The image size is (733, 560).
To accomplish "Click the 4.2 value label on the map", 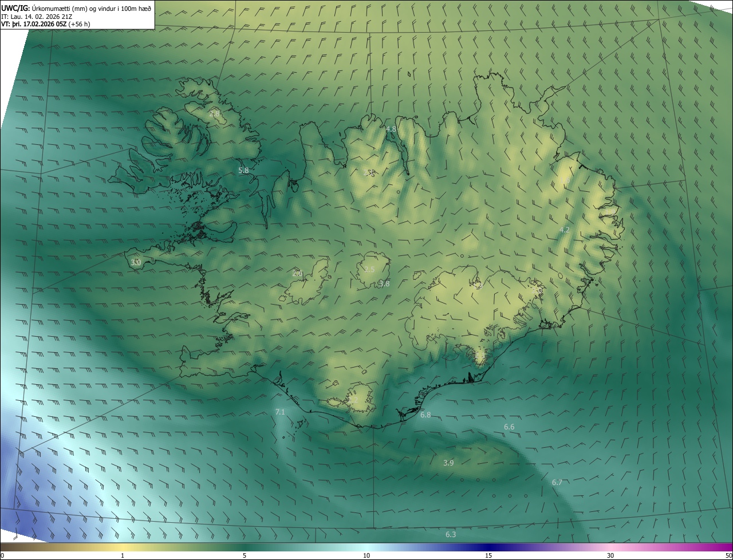I will click(564, 230).
